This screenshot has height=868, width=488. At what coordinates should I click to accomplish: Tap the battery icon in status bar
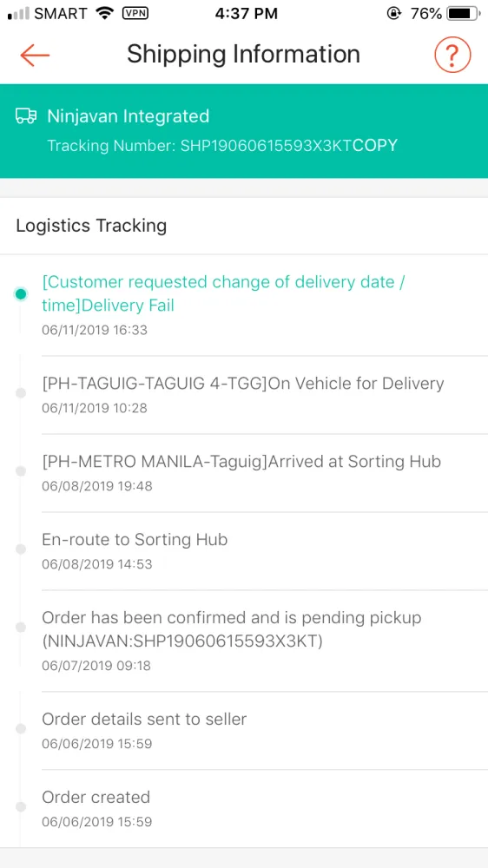point(464,14)
